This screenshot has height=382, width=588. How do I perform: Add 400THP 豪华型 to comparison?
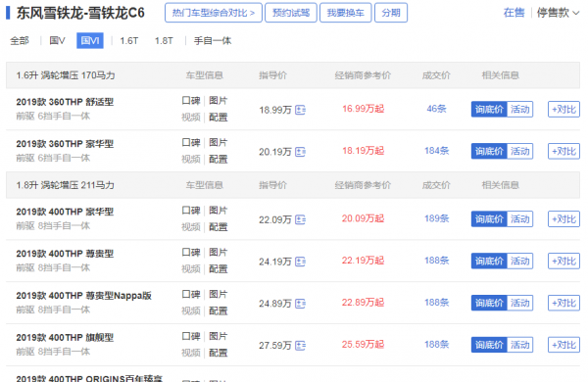point(564,219)
